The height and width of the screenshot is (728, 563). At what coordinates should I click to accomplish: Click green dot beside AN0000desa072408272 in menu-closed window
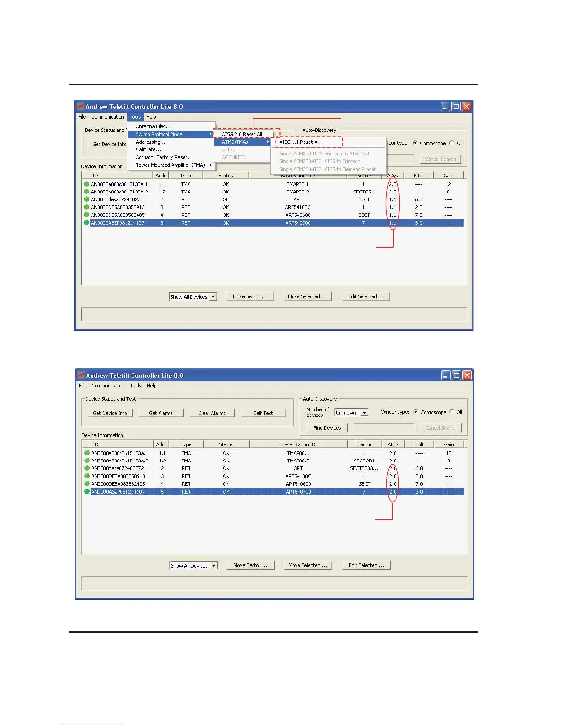[x=87, y=468]
